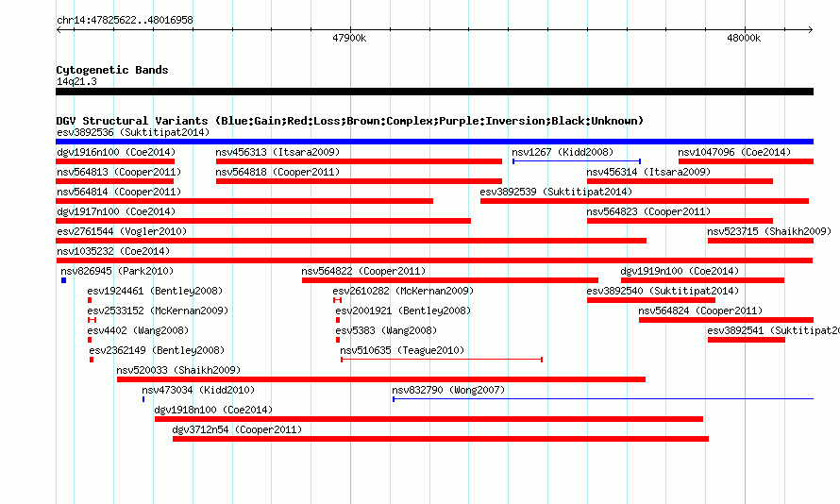
Task: Click nsv564818 (Cooper2011) label
Action: click(277, 172)
